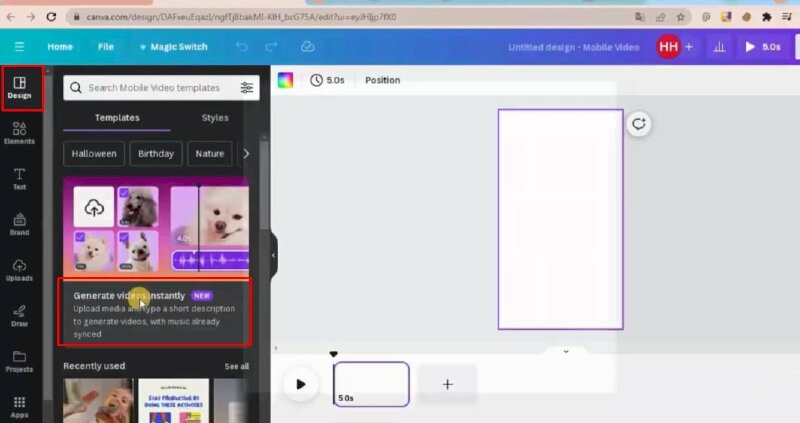Image resolution: width=800 pixels, height=423 pixels.
Task: Click the browser forward arrow
Action: pyautogui.click(x=31, y=17)
